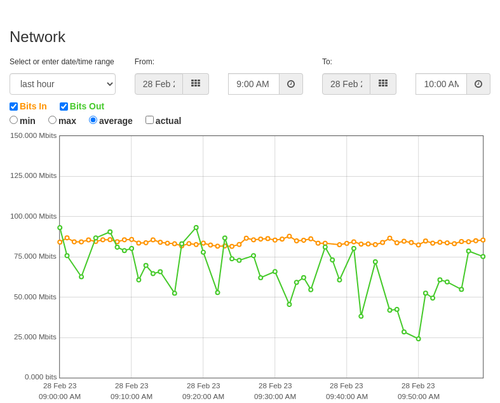Image resolution: width=500 pixels, height=403 pixels.
Task: Click the Select or enter date/time range label
Action: pyautogui.click(x=62, y=62)
